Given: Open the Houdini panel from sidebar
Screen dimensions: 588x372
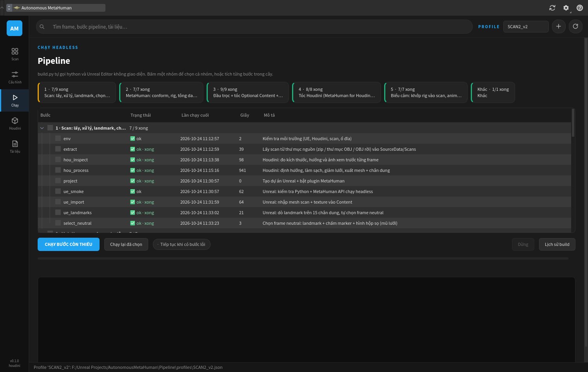Looking at the screenshot, I should click(x=15, y=123).
